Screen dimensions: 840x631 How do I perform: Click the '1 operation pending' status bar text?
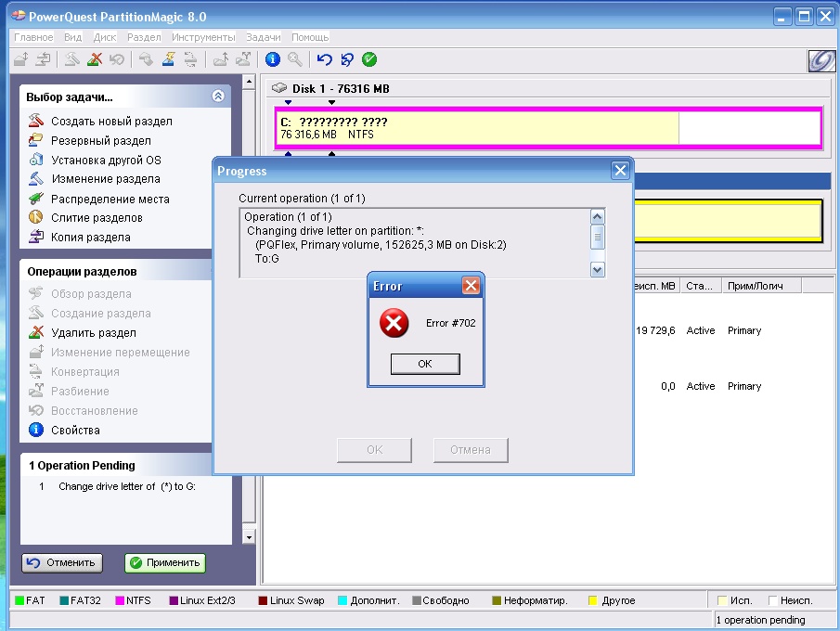760,620
